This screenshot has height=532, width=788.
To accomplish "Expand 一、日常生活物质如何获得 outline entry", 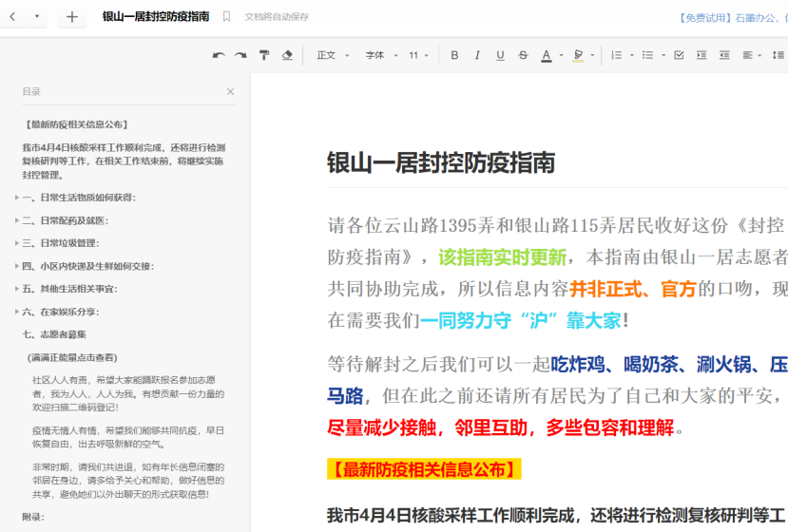I will click(16, 198).
